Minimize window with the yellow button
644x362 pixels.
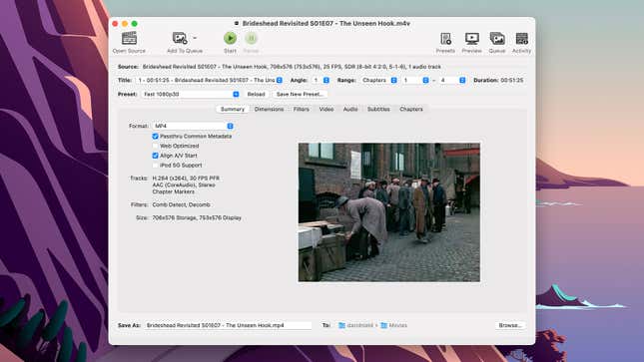(x=125, y=24)
